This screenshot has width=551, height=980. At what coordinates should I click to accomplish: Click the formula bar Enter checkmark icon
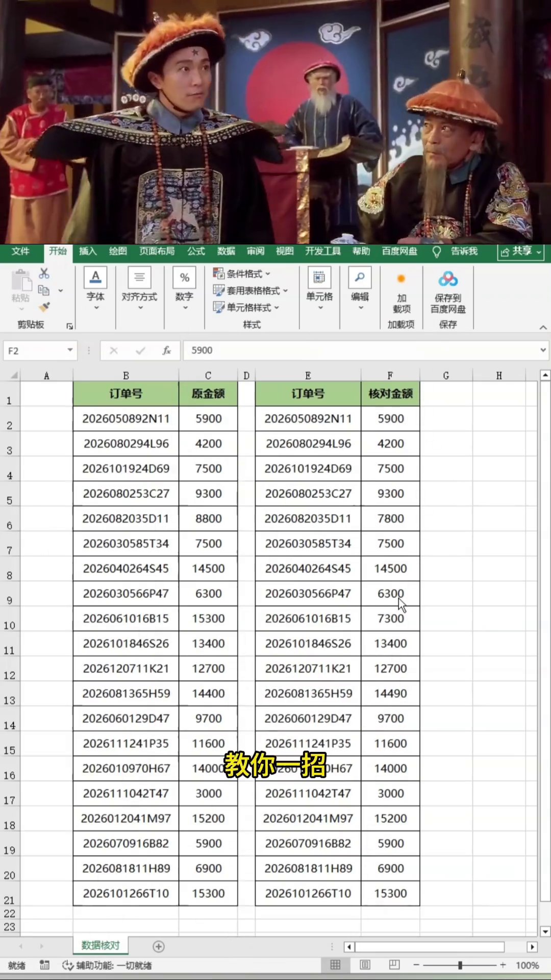[140, 351]
